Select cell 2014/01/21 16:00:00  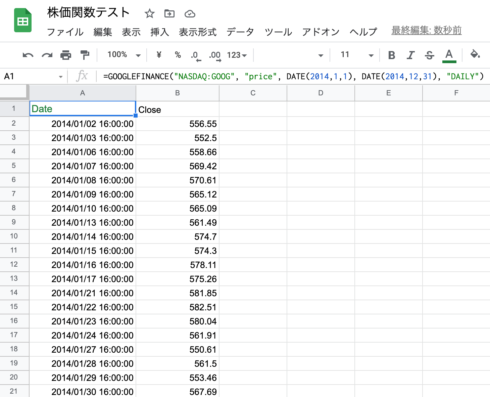[x=82, y=293]
